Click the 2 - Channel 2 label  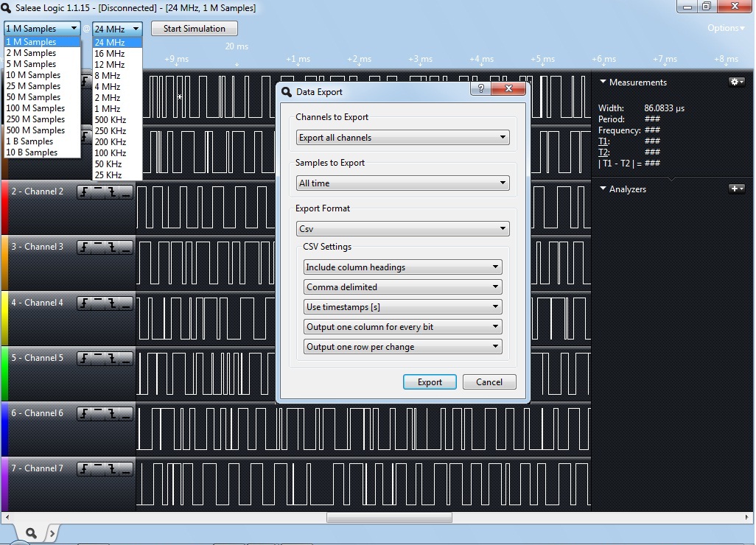point(37,191)
